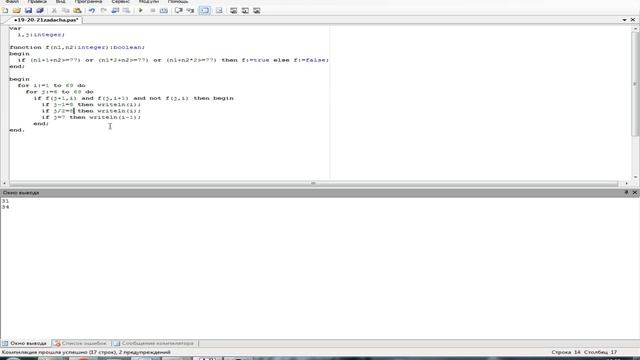Open the Помощь menu
Image resolution: width=640 pixels, height=360 pixels.
click(x=178, y=2)
